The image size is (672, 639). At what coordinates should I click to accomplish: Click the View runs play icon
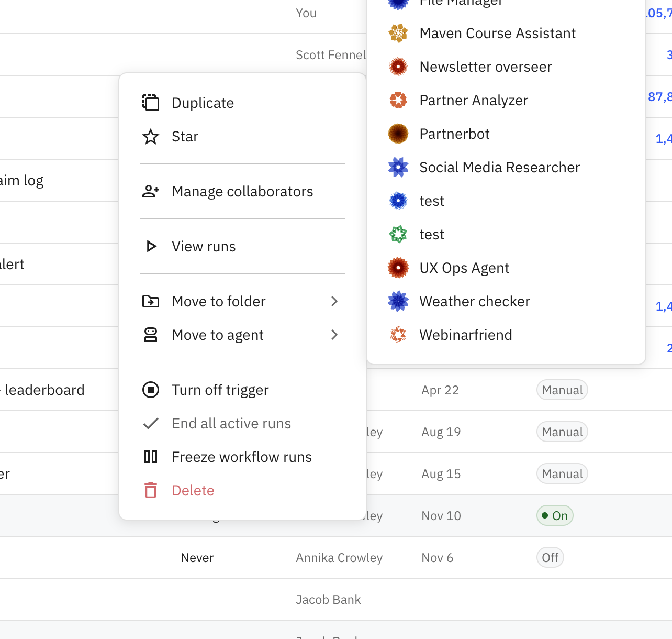click(x=151, y=247)
